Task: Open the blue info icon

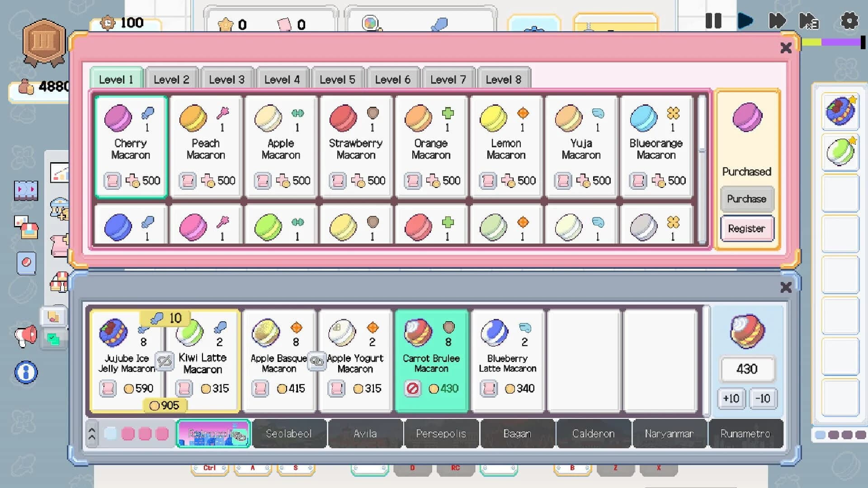Action: pos(25,371)
